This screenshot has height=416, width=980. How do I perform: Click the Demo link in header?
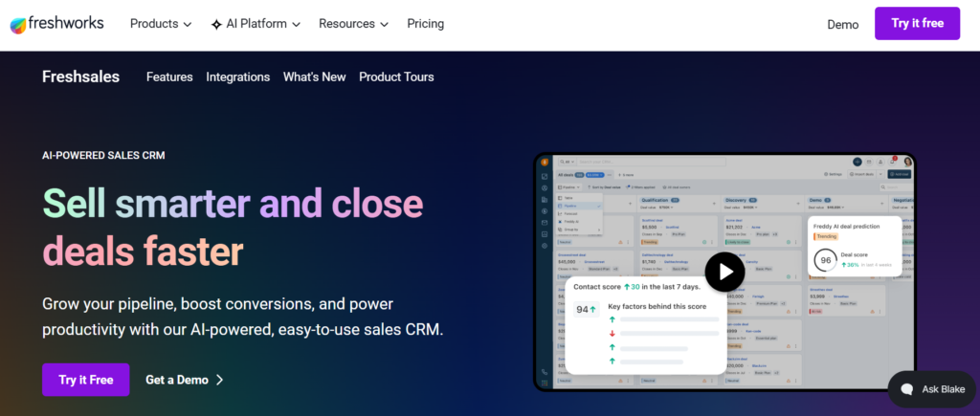pyautogui.click(x=842, y=24)
